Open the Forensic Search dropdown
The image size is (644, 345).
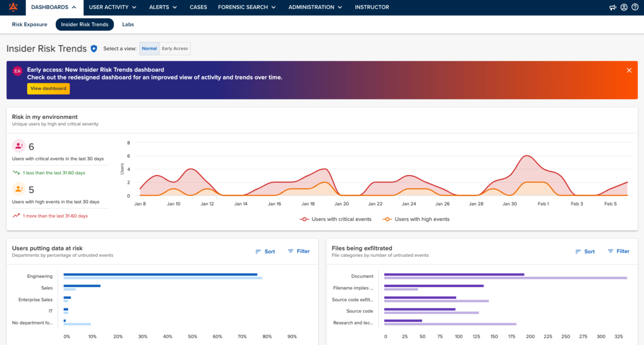coord(246,8)
